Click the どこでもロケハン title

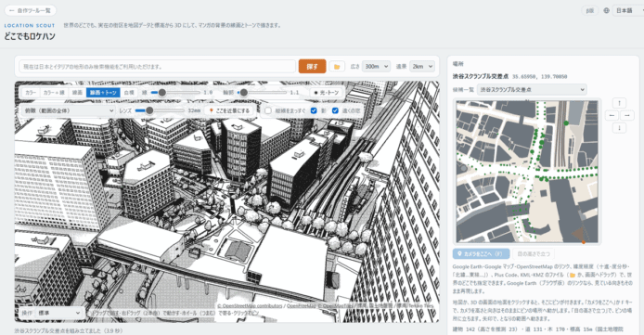pyautogui.click(x=30, y=36)
